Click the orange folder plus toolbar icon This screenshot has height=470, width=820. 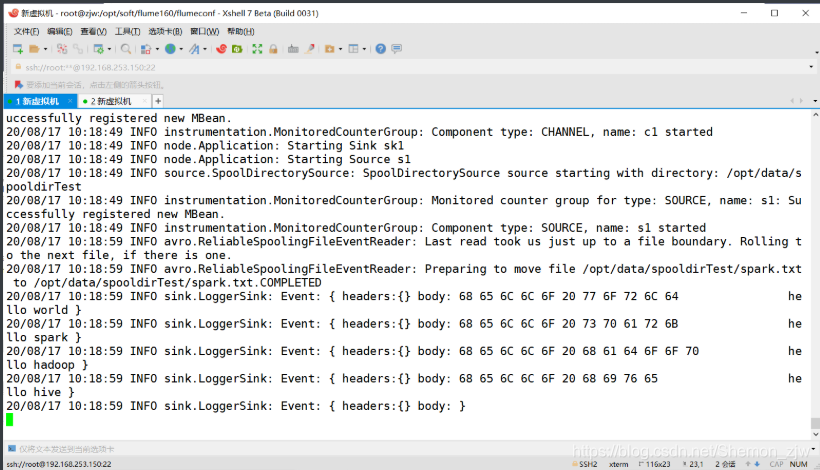[329, 49]
